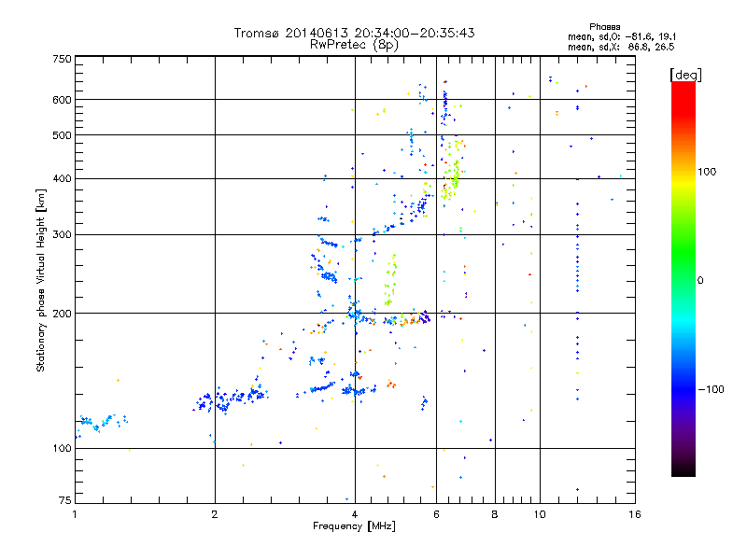
Task: Click the y-axis tick label '75'
Action: [65, 500]
